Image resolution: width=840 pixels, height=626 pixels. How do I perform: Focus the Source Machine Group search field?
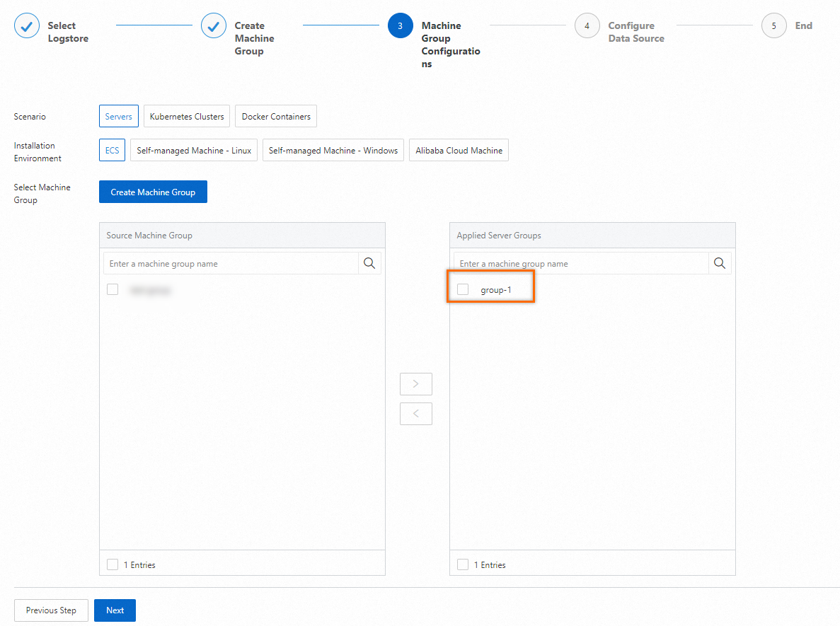(x=231, y=263)
